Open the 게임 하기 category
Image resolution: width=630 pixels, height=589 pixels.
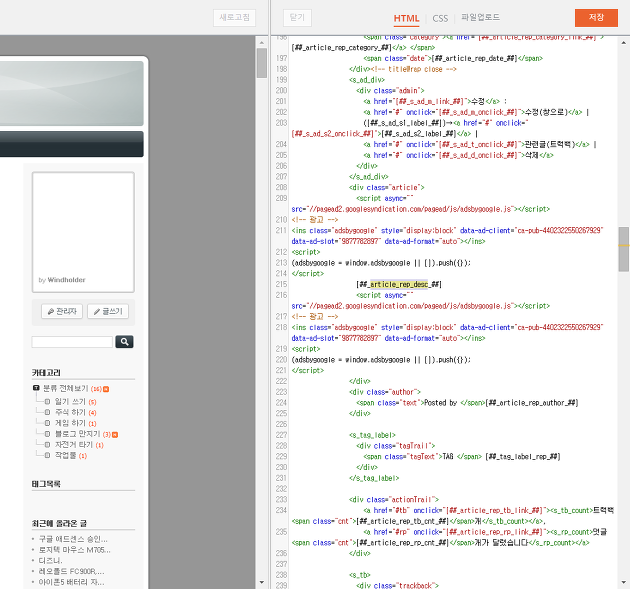70,423
